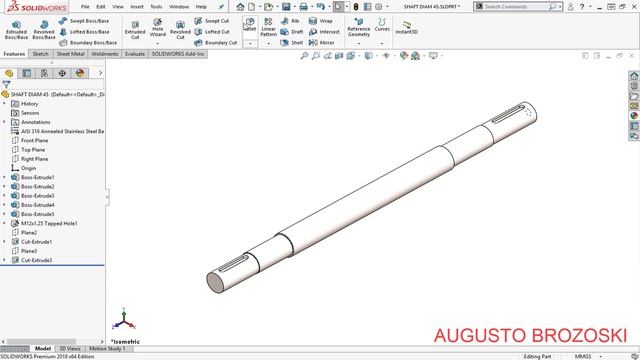Open the Insert menu
640x360 pixels.
coord(137,7)
